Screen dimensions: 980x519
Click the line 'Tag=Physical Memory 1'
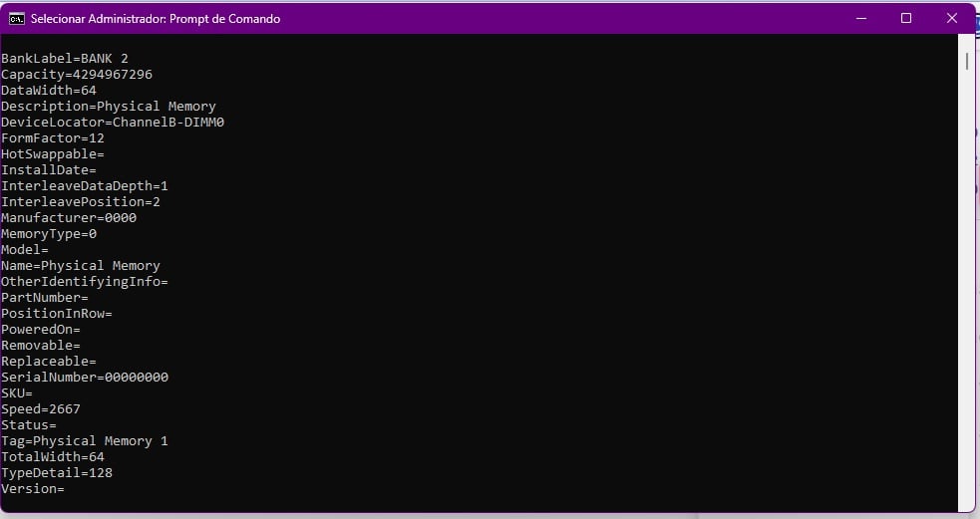(x=85, y=441)
